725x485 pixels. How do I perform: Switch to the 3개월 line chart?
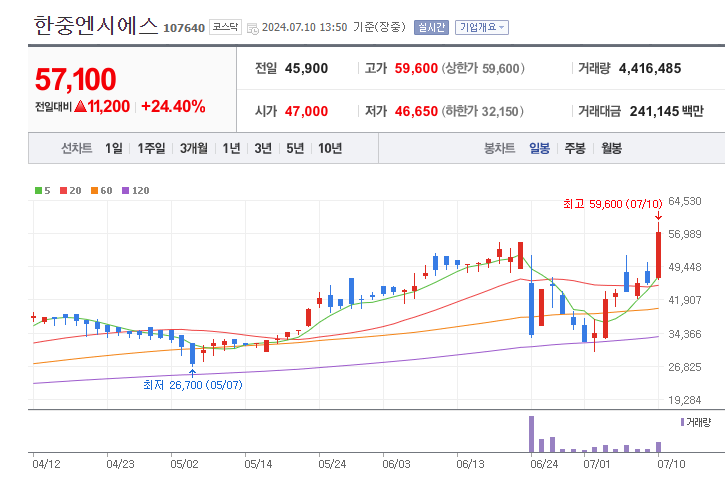point(193,148)
